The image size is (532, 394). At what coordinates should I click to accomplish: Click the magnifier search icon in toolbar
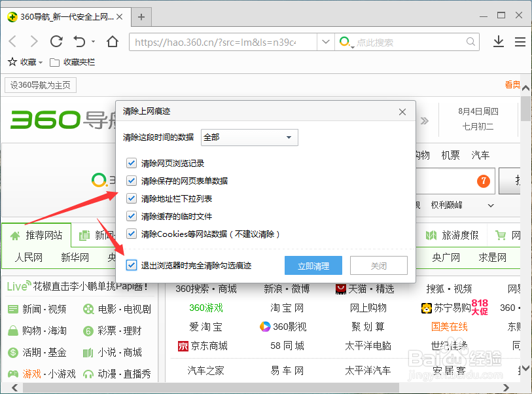(x=470, y=42)
